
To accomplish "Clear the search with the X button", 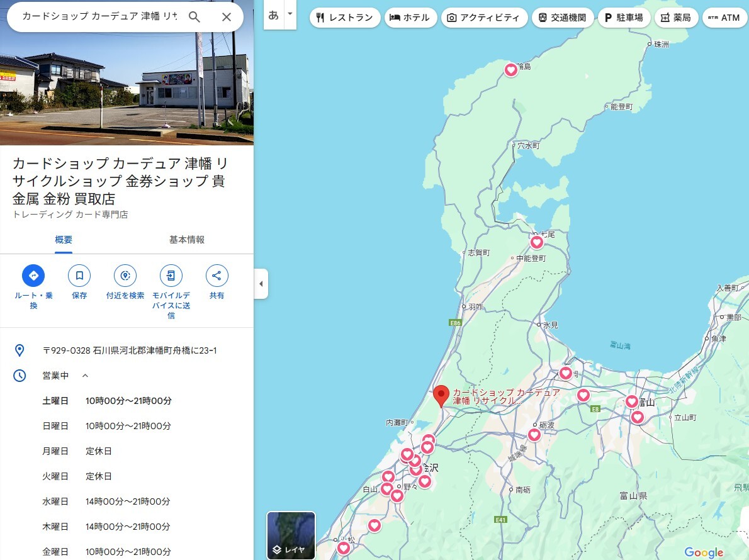I will (x=227, y=17).
